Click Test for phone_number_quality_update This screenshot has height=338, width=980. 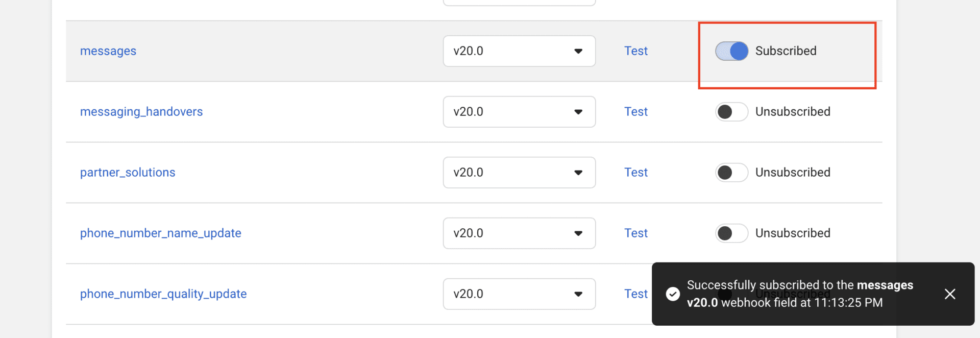point(636,294)
